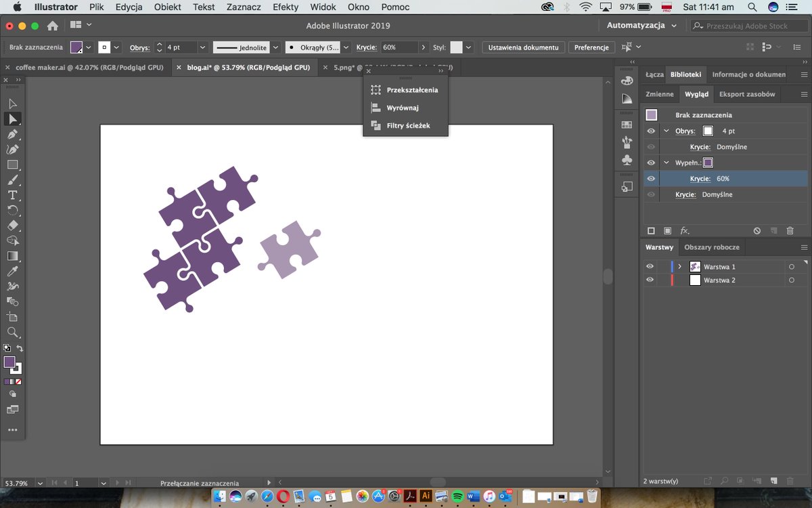This screenshot has width=812, height=508.
Task: Open the Efekty menu
Action: [x=286, y=7]
